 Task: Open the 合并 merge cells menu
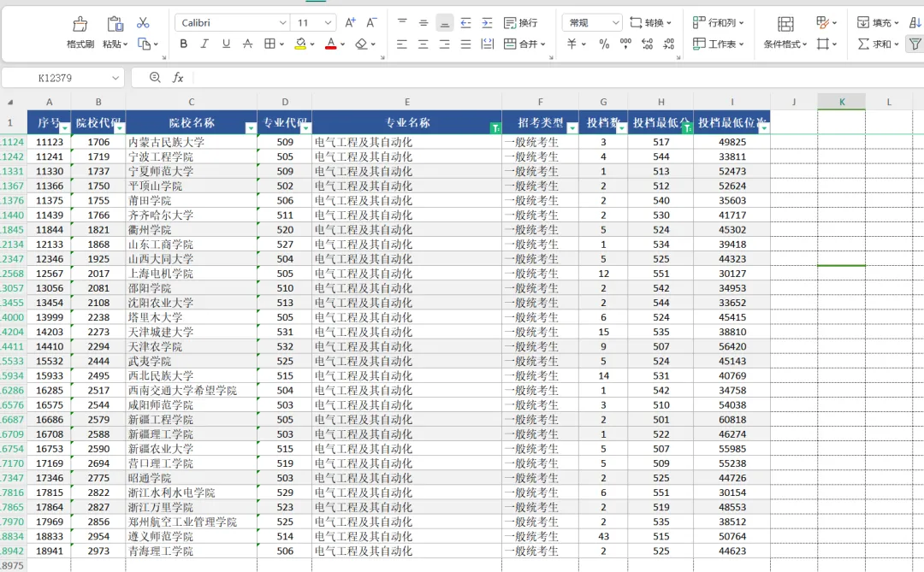525,44
